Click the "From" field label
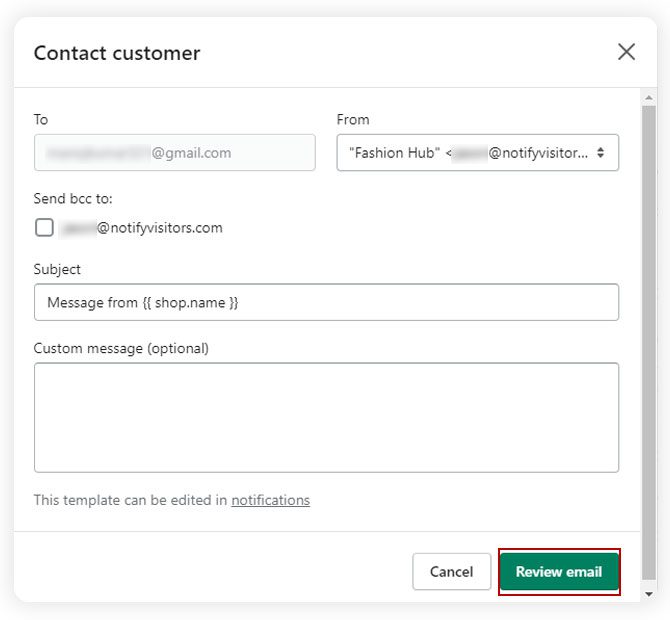Viewport: 670px width, 620px height. pyautogui.click(x=353, y=119)
